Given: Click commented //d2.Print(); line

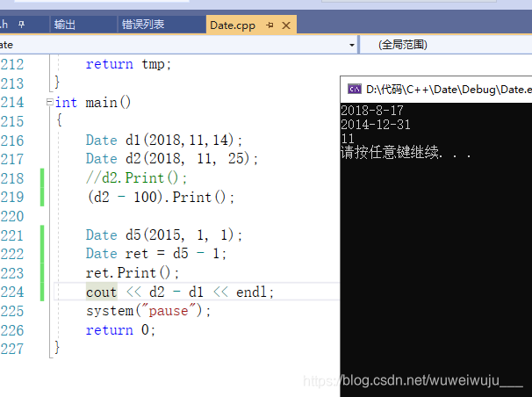Looking at the screenshot, I should [x=136, y=177].
